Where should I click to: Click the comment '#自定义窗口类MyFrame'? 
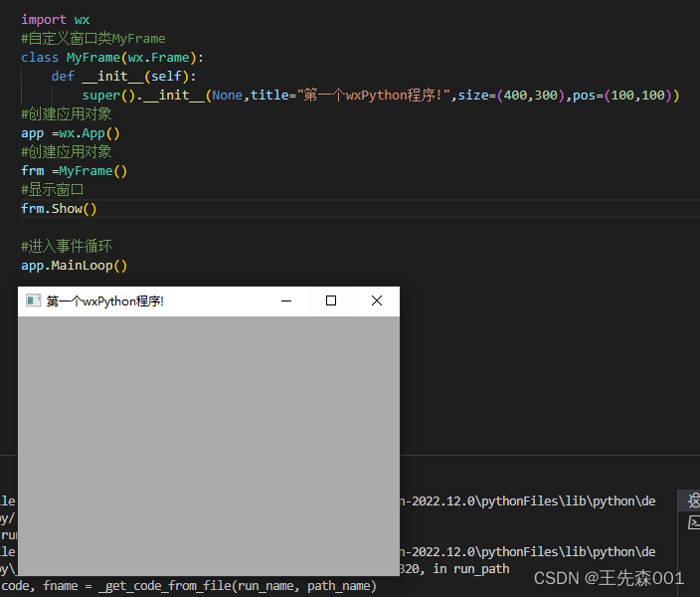coord(93,39)
